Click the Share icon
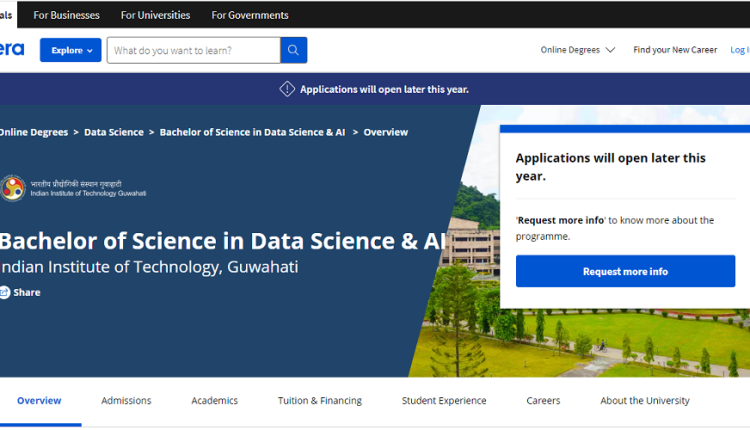 pyautogui.click(x=4, y=292)
